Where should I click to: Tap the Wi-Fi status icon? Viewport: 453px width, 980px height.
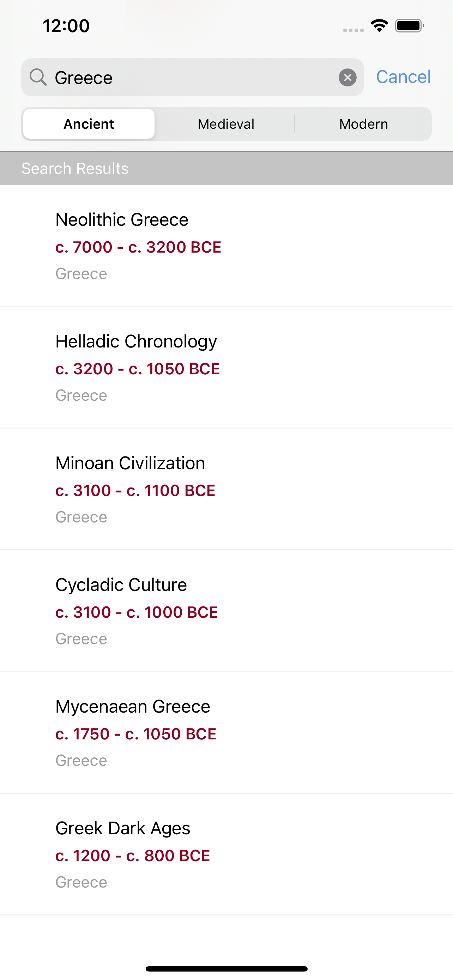tap(379, 26)
